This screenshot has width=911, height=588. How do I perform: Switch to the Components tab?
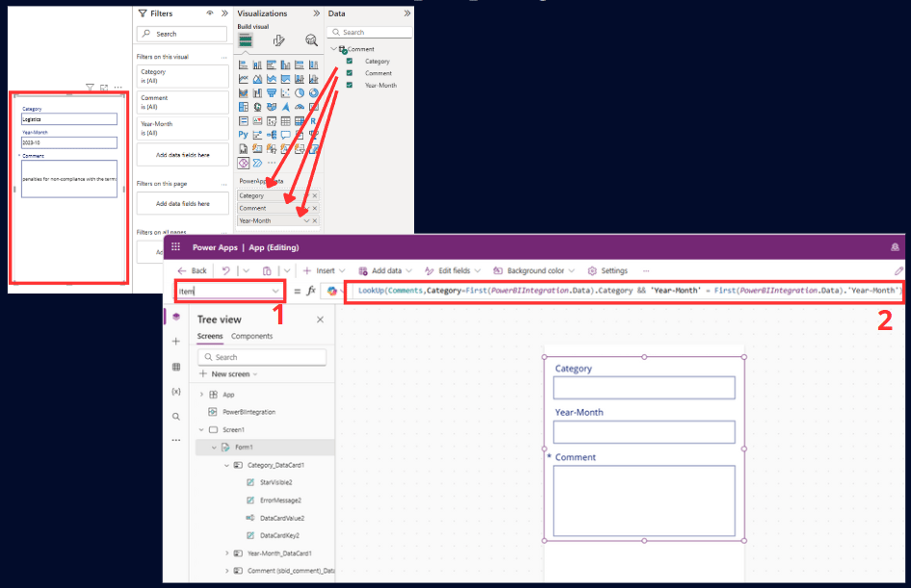[251, 336]
